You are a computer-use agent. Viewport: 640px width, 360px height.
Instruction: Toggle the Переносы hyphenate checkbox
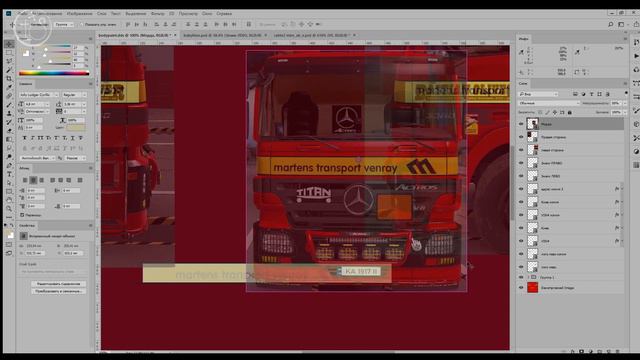(22, 215)
